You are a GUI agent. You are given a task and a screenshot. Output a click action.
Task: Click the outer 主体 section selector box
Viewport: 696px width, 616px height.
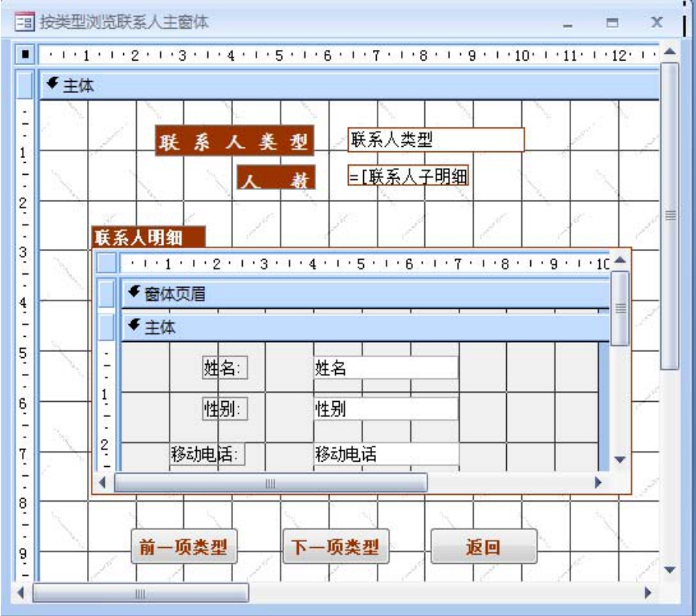click(x=26, y=86)
